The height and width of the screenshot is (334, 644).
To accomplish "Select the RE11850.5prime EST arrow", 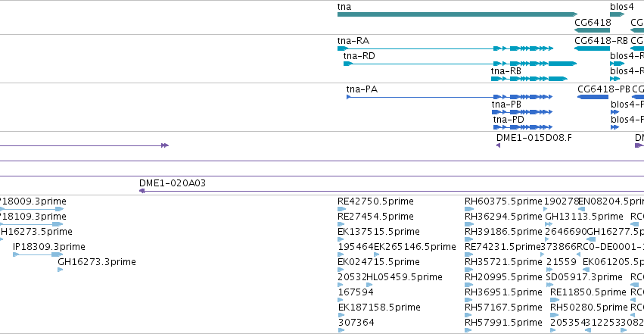I will click(x=555, y=300).
